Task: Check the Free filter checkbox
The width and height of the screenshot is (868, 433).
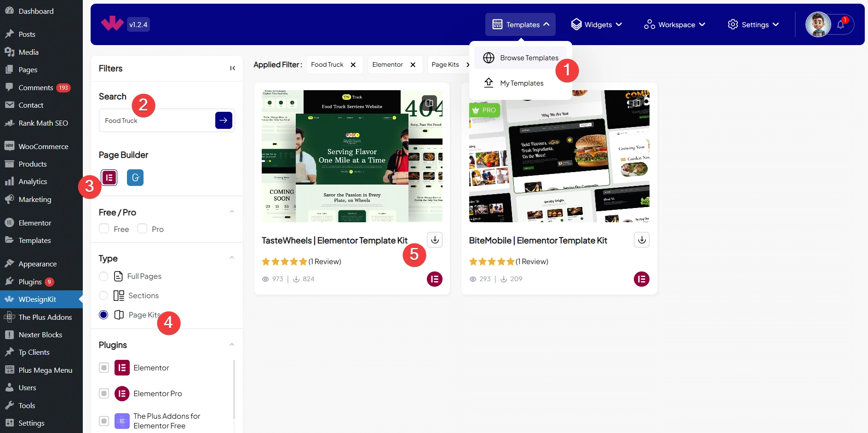Action: (104, 229)
